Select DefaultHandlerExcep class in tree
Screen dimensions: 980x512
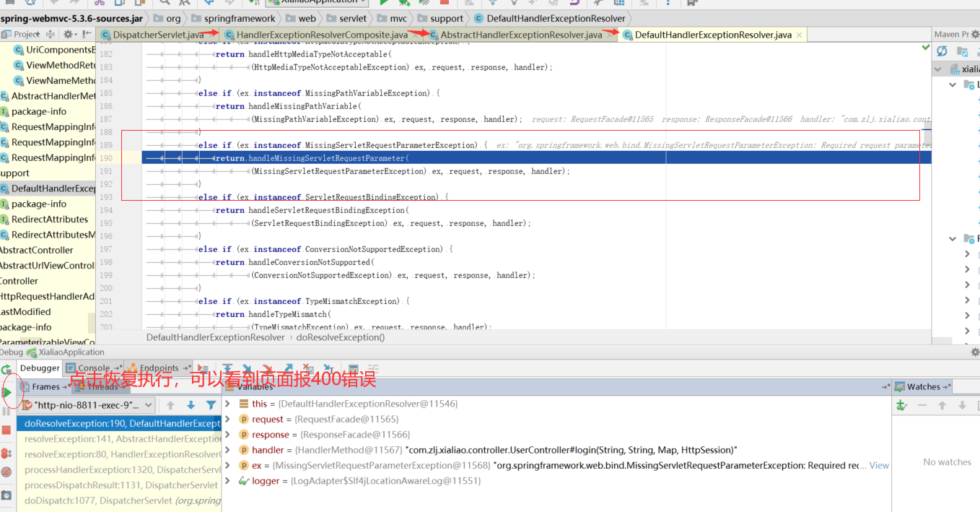pos(48,188)
